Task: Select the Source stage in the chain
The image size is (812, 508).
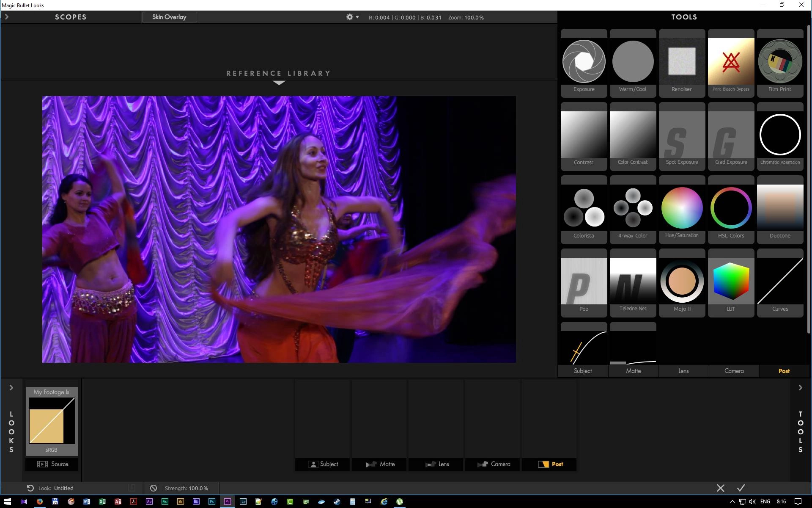Action: 52,464
